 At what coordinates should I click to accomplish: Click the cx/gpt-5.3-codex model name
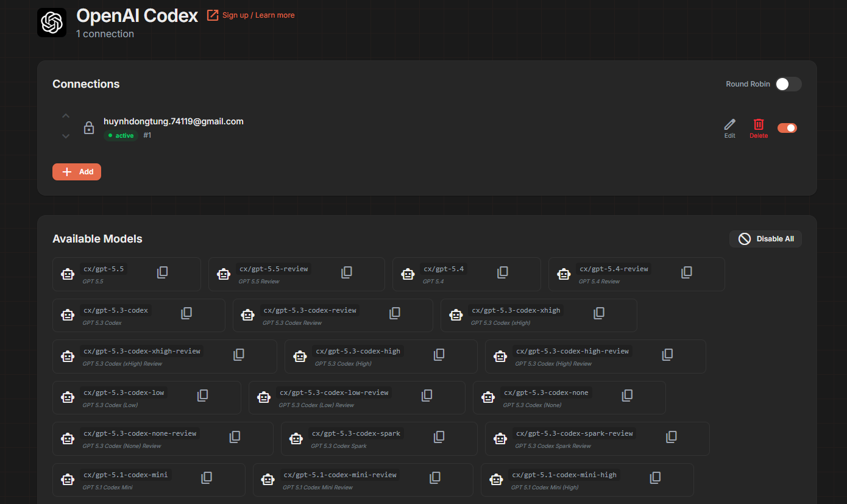116,310
